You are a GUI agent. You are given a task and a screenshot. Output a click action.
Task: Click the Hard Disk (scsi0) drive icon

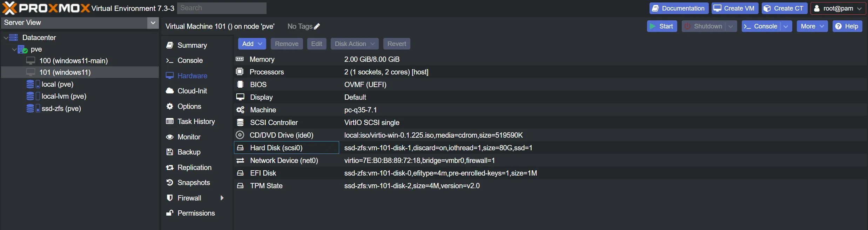(240, 148)
